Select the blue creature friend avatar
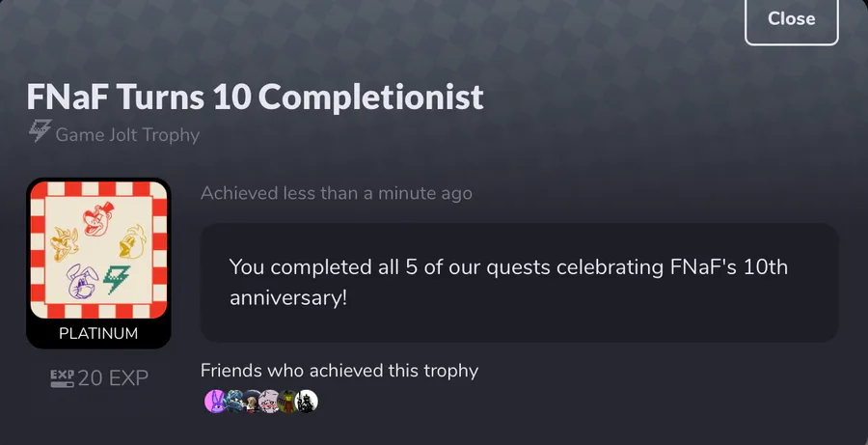Viewport: 868px width, 445px height. (233, 402)
